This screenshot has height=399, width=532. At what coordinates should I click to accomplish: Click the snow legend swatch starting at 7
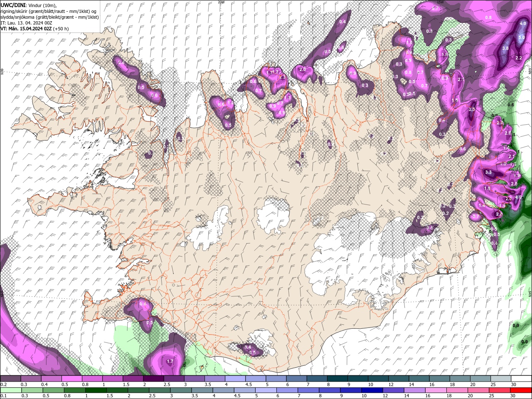tap(316, 379)
